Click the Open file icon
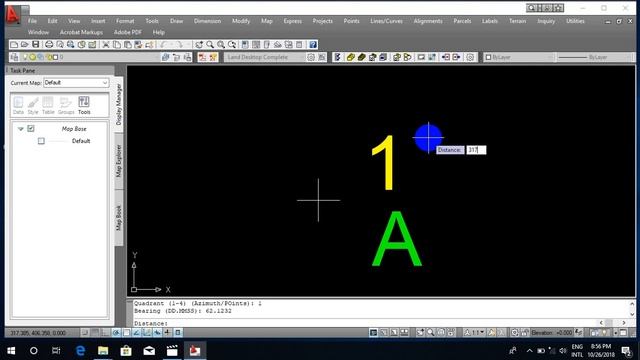 click(24, 44)
